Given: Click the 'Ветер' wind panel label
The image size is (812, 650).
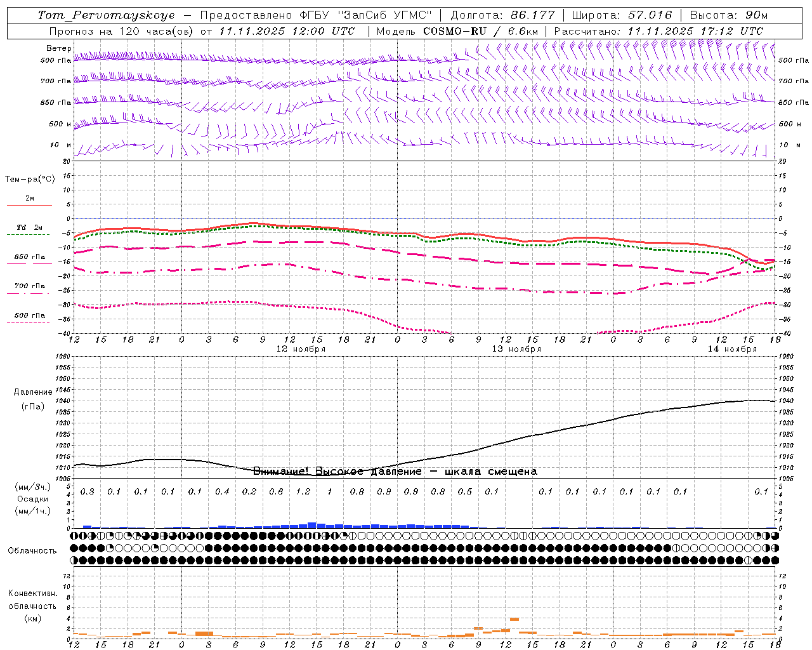Looking at the screenshot, I should click(x=59, y=48).
